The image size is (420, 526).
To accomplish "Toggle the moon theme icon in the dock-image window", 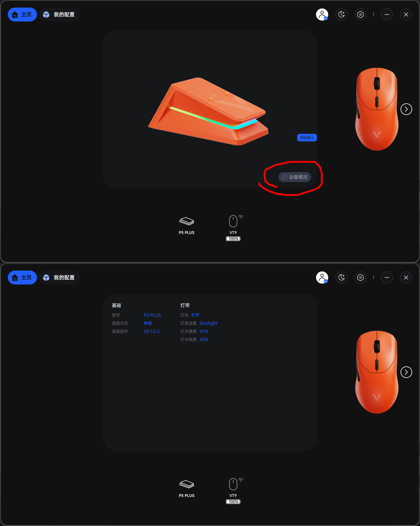I will (x=341, y=15).
